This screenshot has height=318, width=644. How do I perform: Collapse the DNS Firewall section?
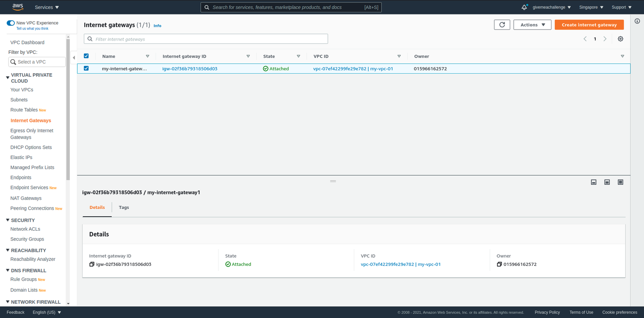[x=8, y=270]
